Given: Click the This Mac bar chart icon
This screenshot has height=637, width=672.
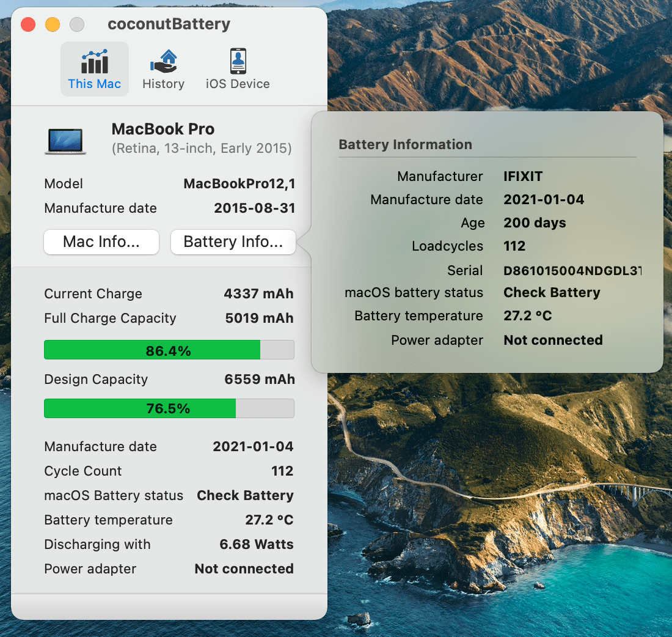Looking at the screenshot, I should 95,61.
